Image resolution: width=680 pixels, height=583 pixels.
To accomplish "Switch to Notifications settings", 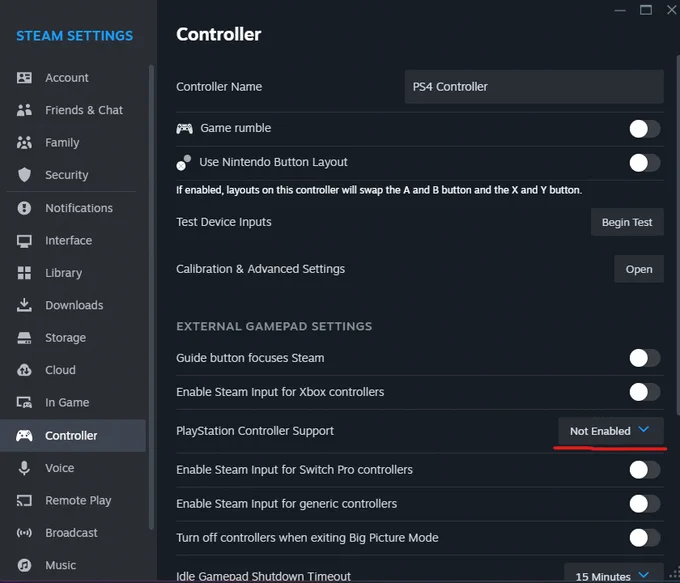I will coord(73,208).
